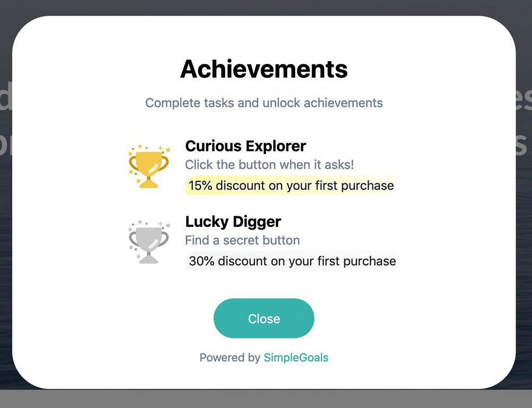The height and width of the screenshot is (408, 532).
Task: Click the 'Complete tasks and unlock achievements' subtitle
Action: tap(264, 103)
